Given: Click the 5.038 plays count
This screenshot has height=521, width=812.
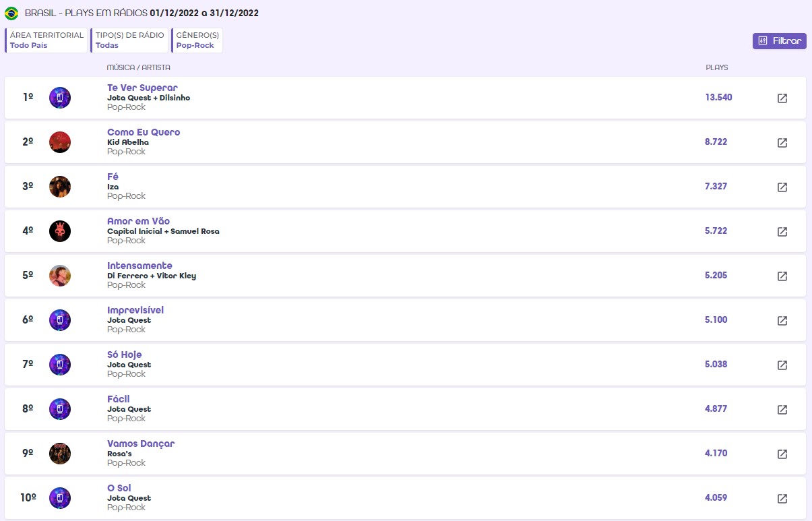Looking at the screenshot, I should (716, 364).
